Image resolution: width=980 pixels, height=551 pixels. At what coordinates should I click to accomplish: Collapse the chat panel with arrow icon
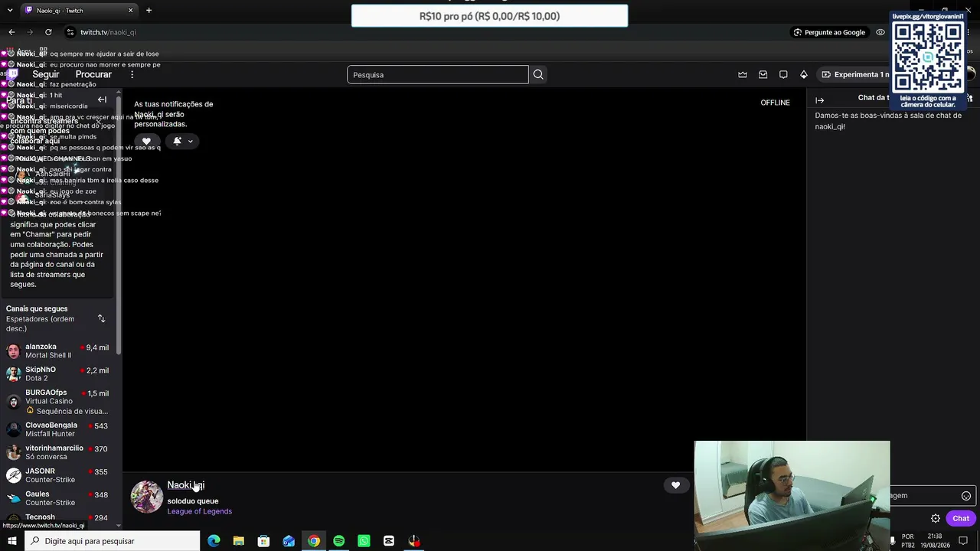(x=820, y=100)
